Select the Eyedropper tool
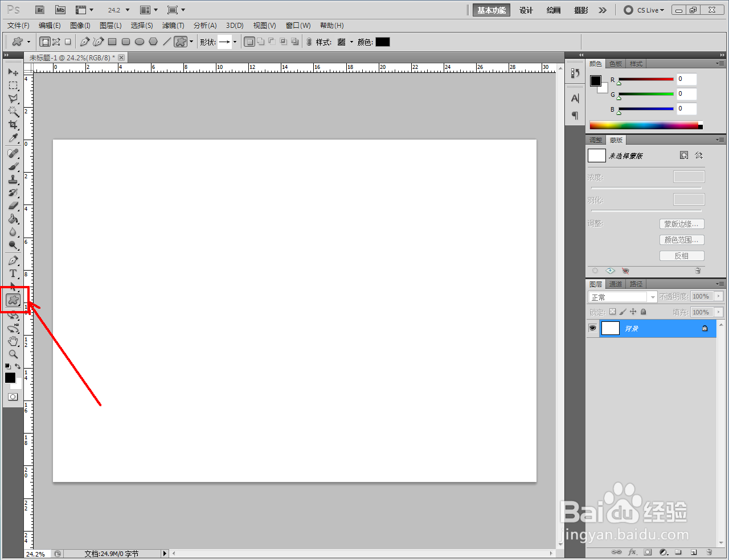 click(x=13, y=138)
